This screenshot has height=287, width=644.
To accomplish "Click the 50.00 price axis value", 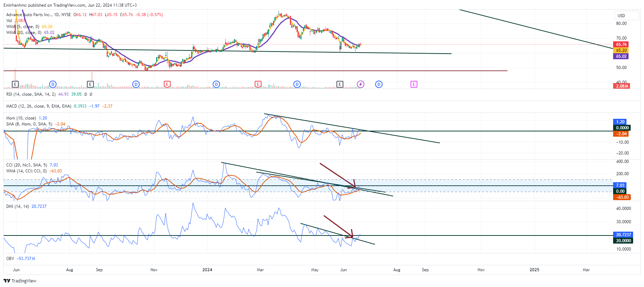I will [x=621, y=68].
